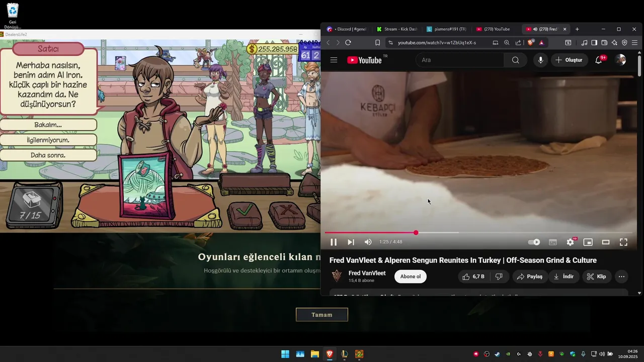Subscribe with Abone ol button
Image resolution: width=644 pixels, height=362 pixels.
[x=411, y=277]
